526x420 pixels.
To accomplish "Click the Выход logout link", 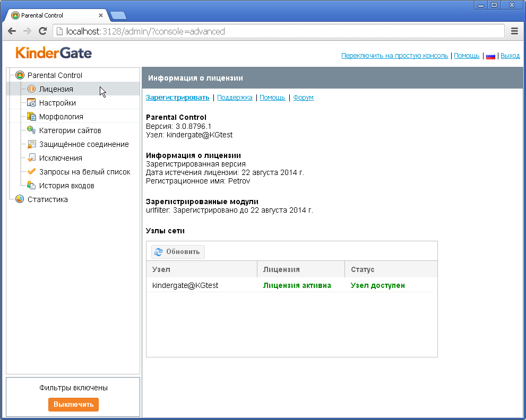I will click(510, 56).
